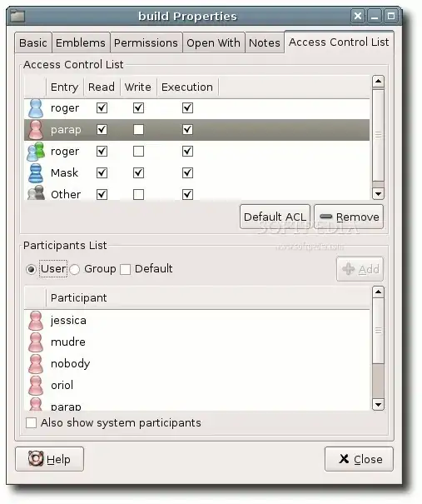Enable Write permission for parap
This screenshot has width=422, height=504.
pyautogui.click(x=138, y=130)
